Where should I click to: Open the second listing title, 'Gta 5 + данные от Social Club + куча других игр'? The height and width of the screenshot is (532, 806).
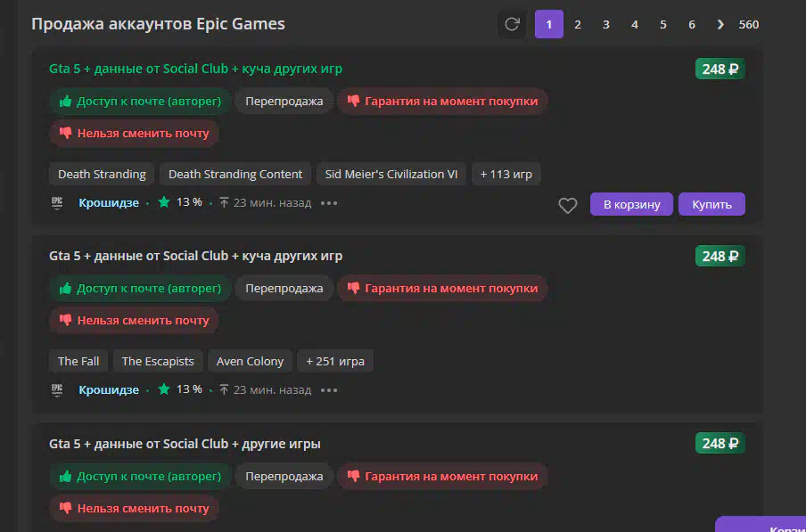pyautogui.click(x=195, y=256)
